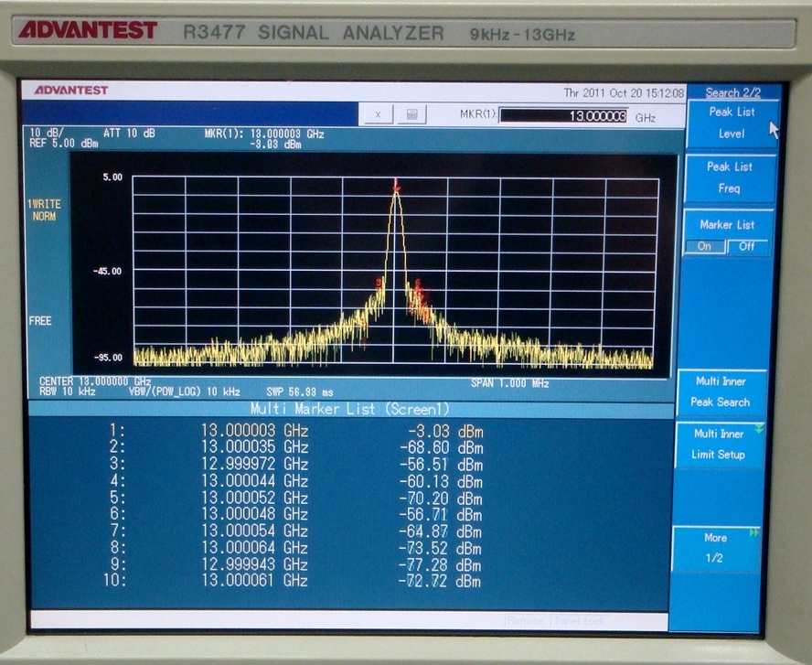Image resolution: width=812 pixels, height=665 pixels.
Task: Click the MKR(1) frequency entry field
Action: 563,115
